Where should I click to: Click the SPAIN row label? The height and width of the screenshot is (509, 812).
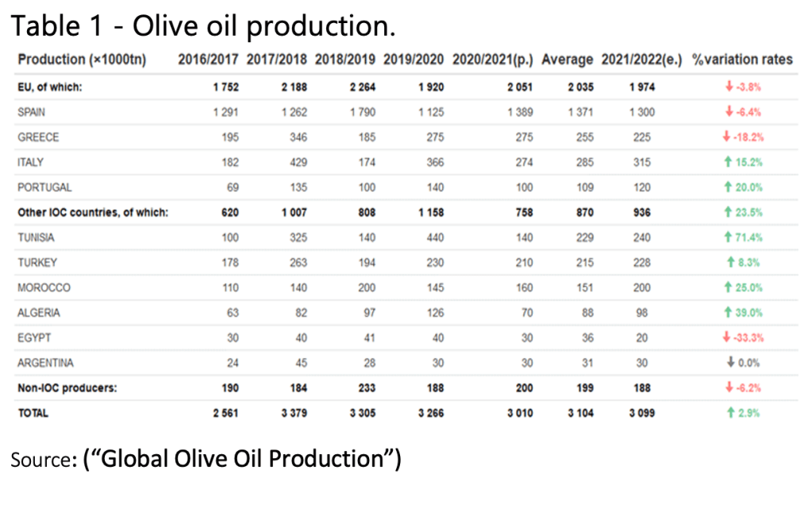click(x=31, y=113)
